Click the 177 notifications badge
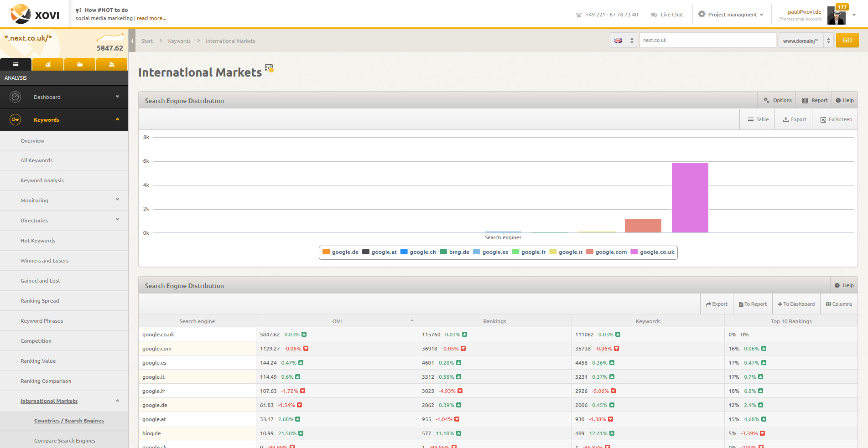This screenshot has height=448, width=868. 842,7
